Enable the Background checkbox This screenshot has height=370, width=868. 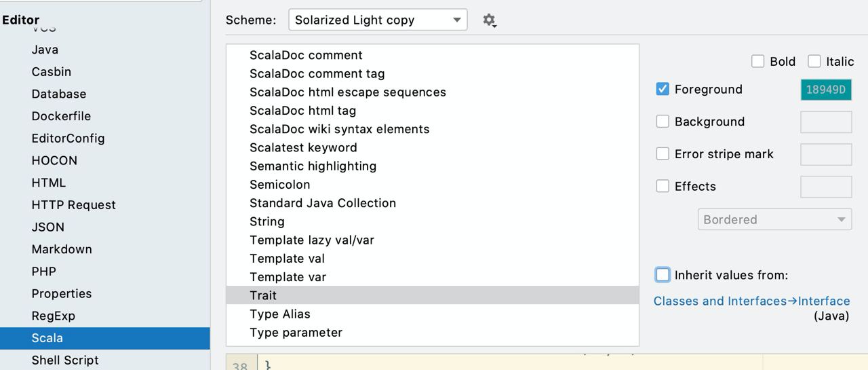[663, 122]
